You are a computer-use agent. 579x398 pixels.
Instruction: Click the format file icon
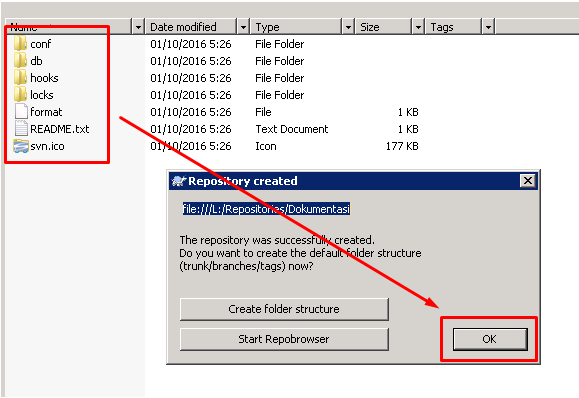[21, 112]
